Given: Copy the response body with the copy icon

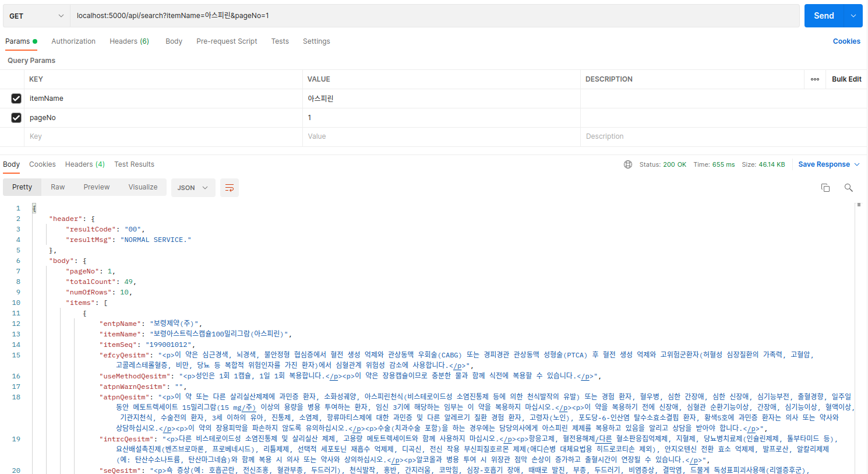Looking at the screenshot, I should [x=825, y=188].
